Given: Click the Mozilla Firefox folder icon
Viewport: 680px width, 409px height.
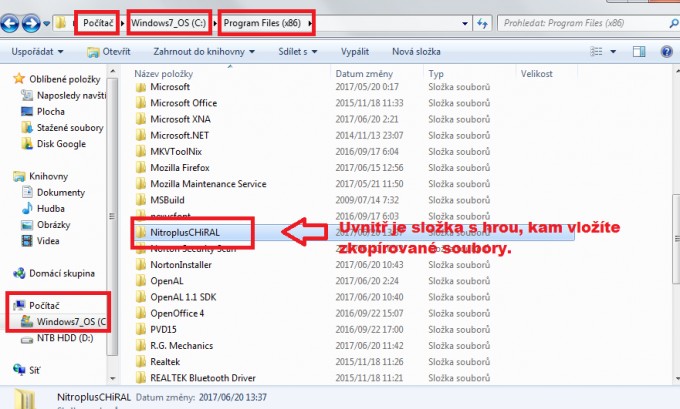Looking at the screenshot, I should (141, 168).
